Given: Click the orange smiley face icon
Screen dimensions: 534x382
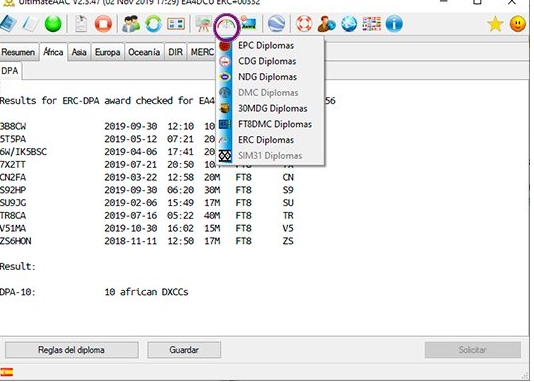Looking at the screenshot, I should (518, 24).
